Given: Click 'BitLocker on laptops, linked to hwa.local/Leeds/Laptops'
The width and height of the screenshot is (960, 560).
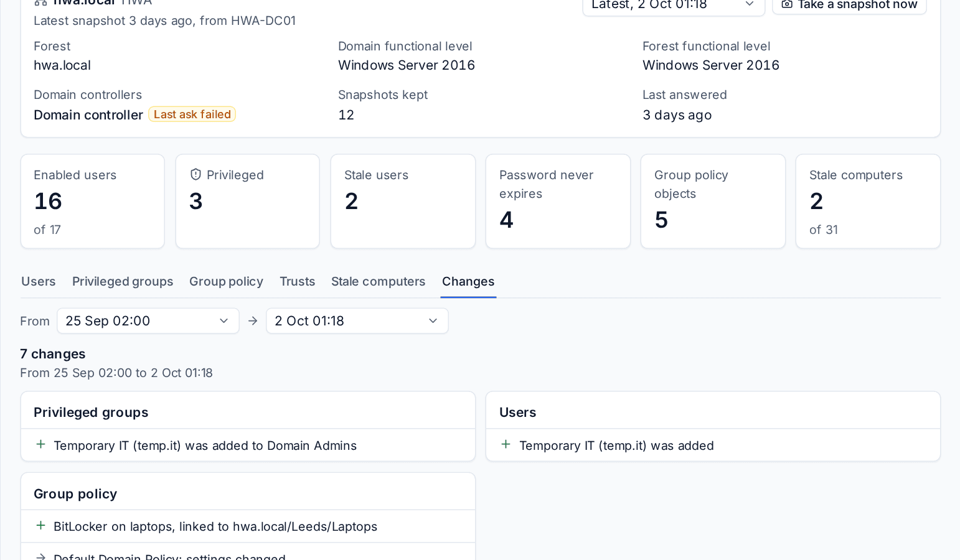Looking at the screenshot, I should pyautogui.click(x=215, y=526).
